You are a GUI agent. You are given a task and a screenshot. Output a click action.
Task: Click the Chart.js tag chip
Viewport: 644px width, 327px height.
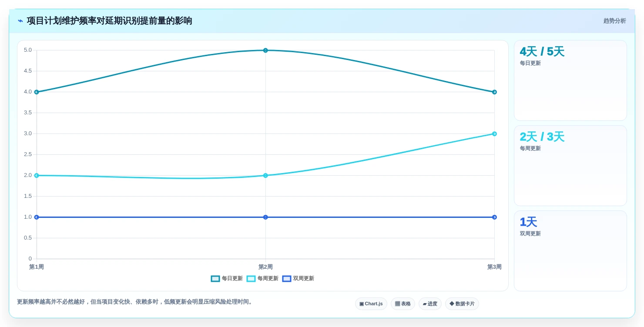371,304
